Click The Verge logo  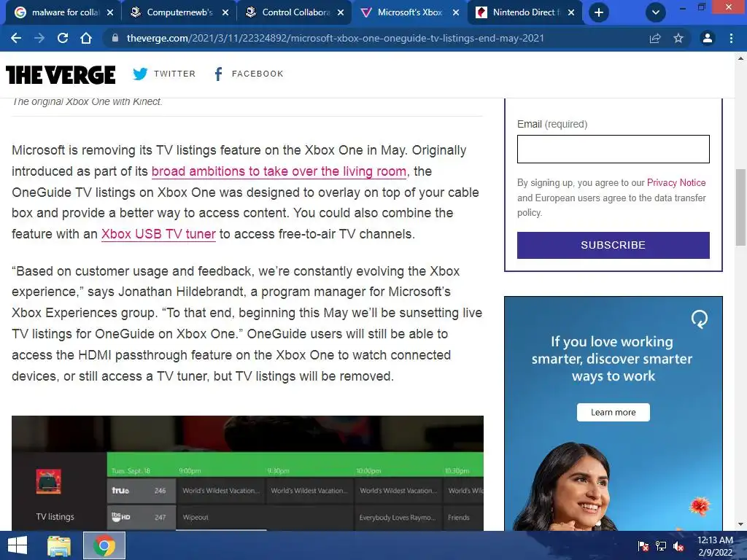(x=61, y=75)
